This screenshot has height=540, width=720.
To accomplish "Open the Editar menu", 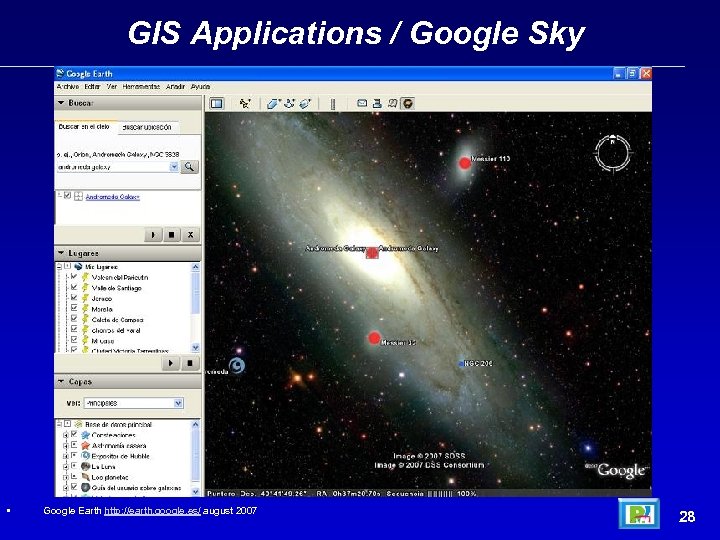I will (x=92, y=86).
